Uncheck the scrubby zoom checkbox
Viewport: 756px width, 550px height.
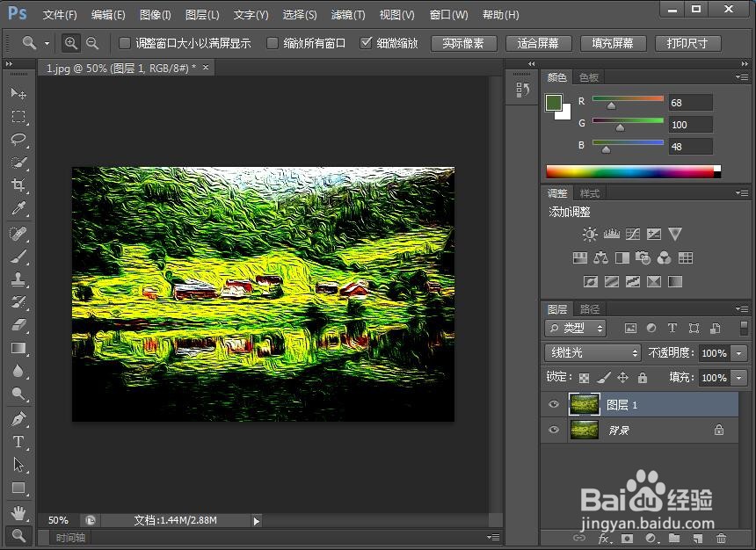pyautogui.click(x=366, y=43)
